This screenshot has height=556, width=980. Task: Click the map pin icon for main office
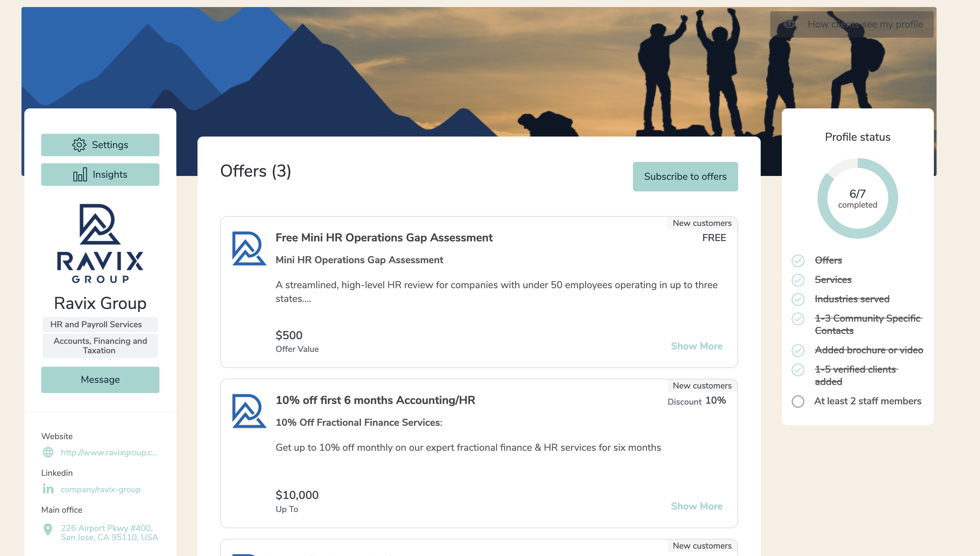pos(48,530)
